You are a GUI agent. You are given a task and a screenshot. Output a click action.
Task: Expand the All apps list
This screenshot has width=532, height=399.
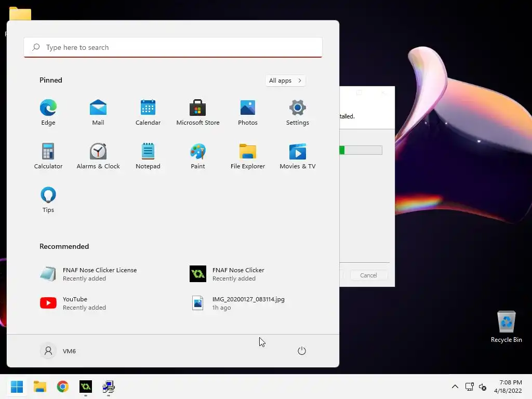[285, 81]
